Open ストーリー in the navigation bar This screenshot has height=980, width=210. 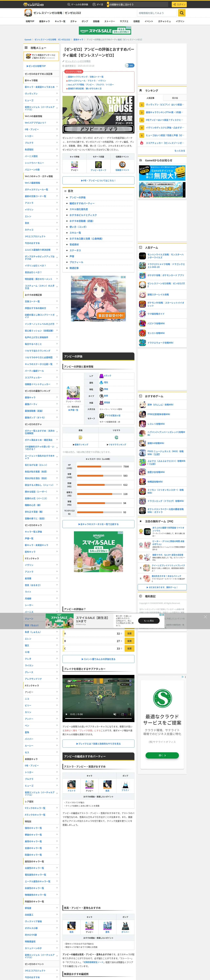[x=109, y=21]
